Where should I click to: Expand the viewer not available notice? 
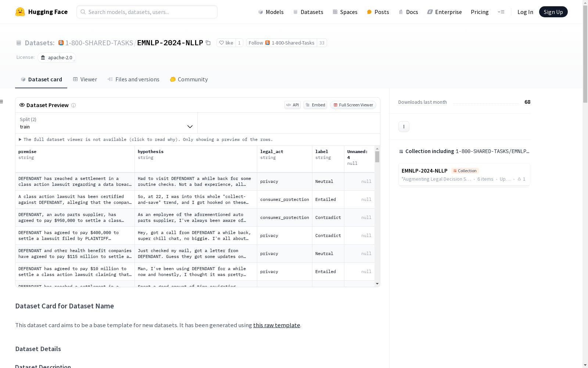pos(146,139)
